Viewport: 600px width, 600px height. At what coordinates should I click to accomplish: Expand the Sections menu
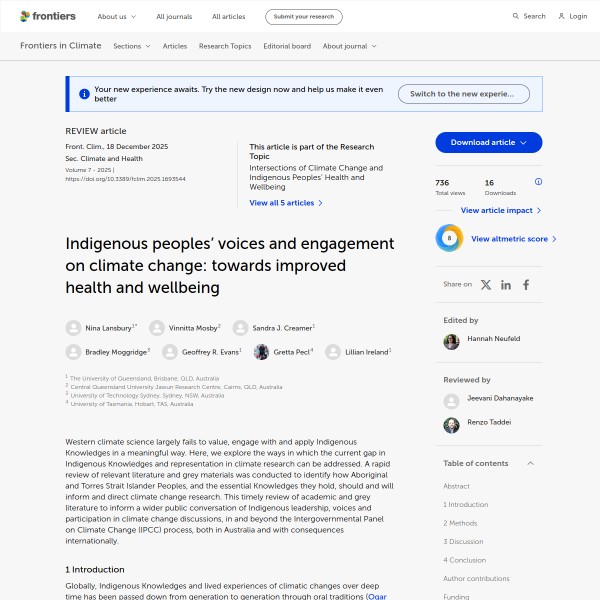tap(131, 46)
